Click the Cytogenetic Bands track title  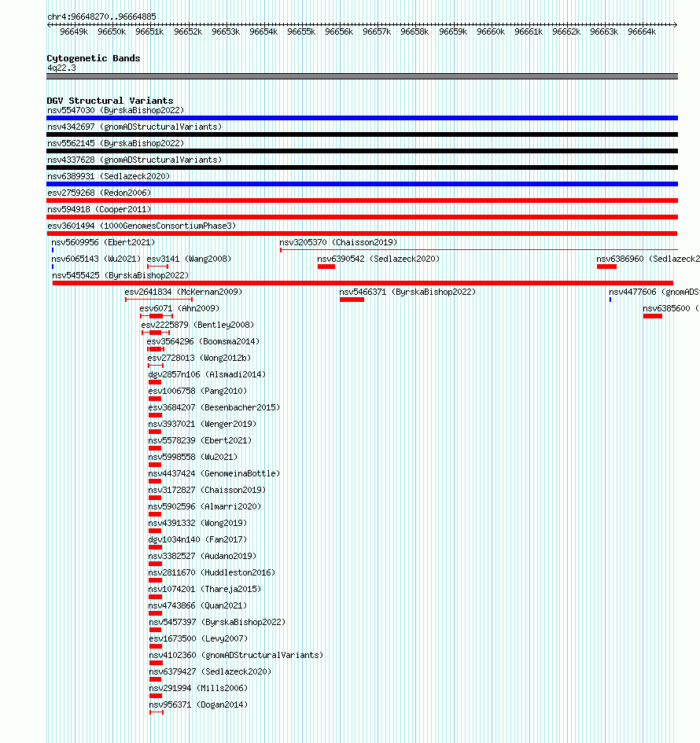[94, 58]
